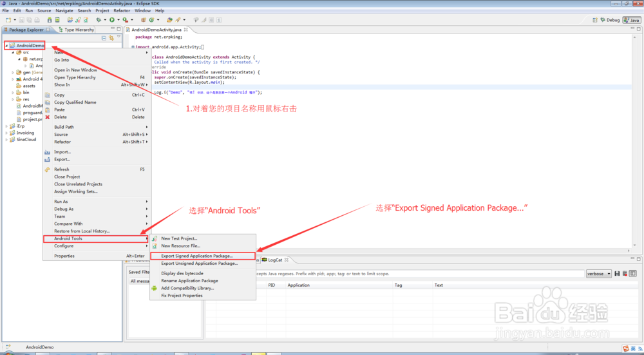Expand the Invoicing project node

(x=6, y=133)
